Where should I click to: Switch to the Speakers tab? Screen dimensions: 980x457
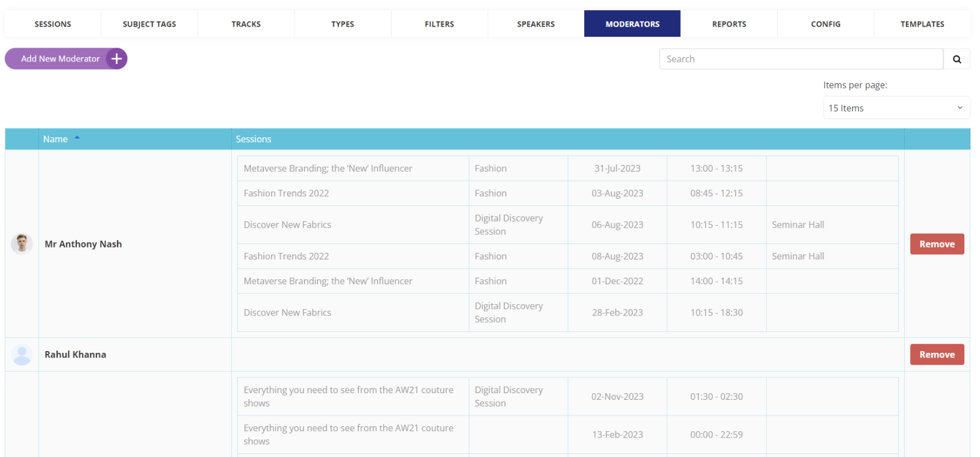535,24
